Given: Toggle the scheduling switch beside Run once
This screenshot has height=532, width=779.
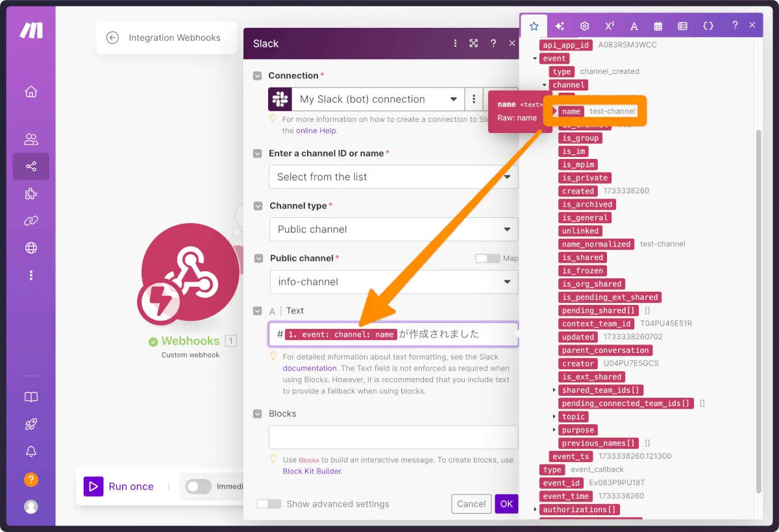Looking at the screenshot, I should coord(199,487).
